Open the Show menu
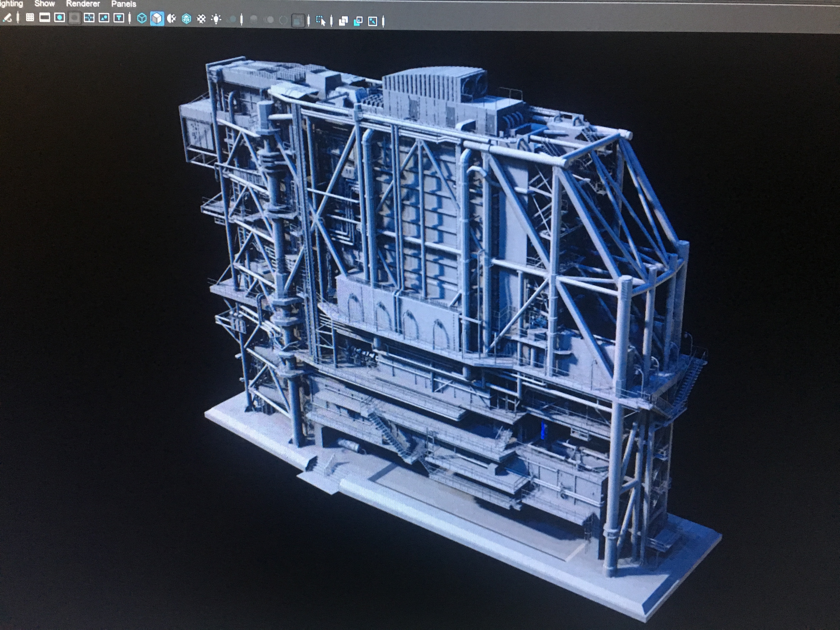This screenshot has width=840, height=630. [x=44, y=4]
